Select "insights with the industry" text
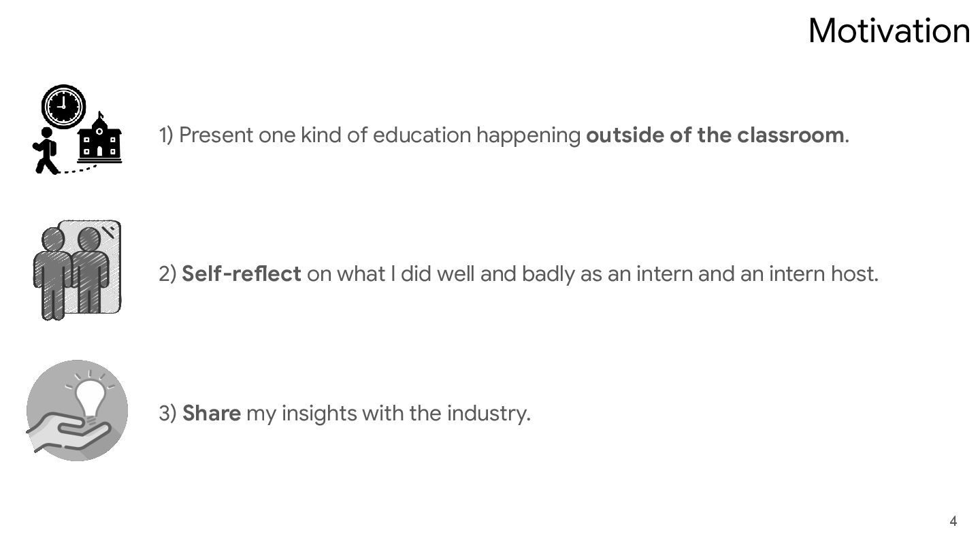Screen dimensions: 980x551 pos(406,413)
